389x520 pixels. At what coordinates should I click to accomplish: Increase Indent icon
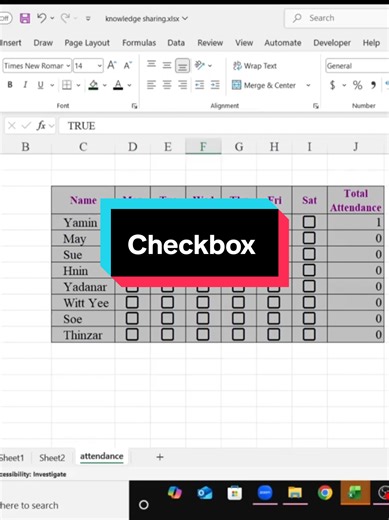(215, 85)
